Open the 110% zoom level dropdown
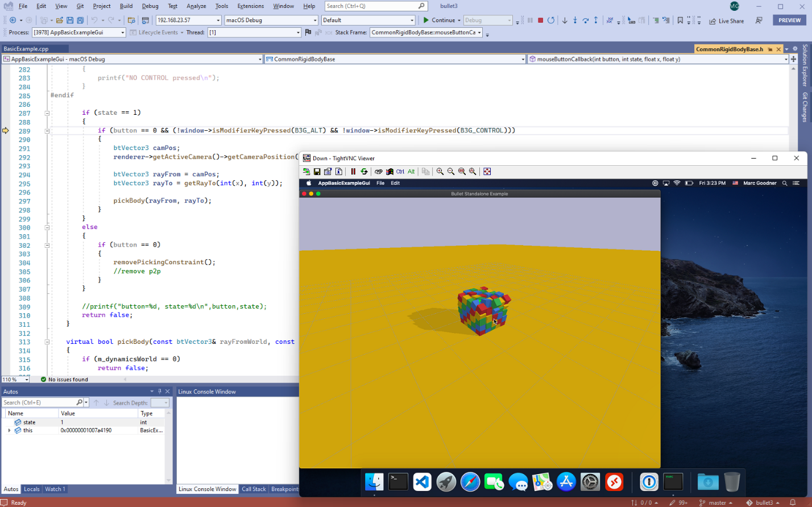The width and height of the screenshot is (812, 507). 15,380
